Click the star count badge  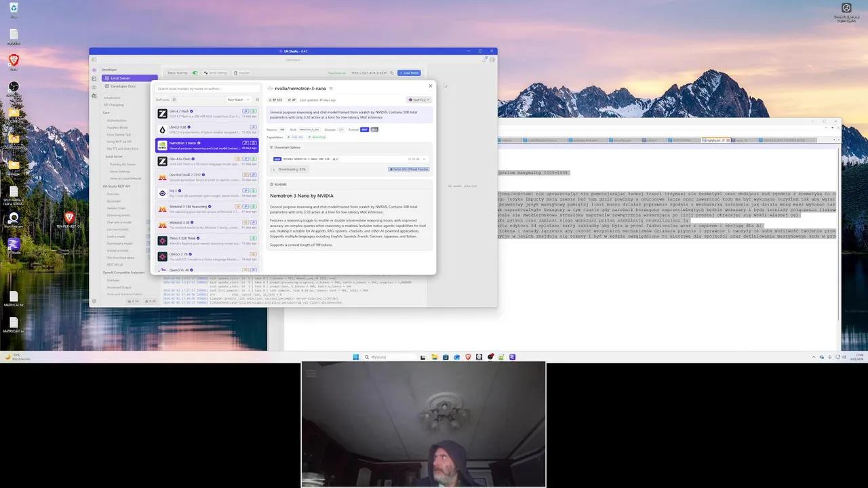292,100
